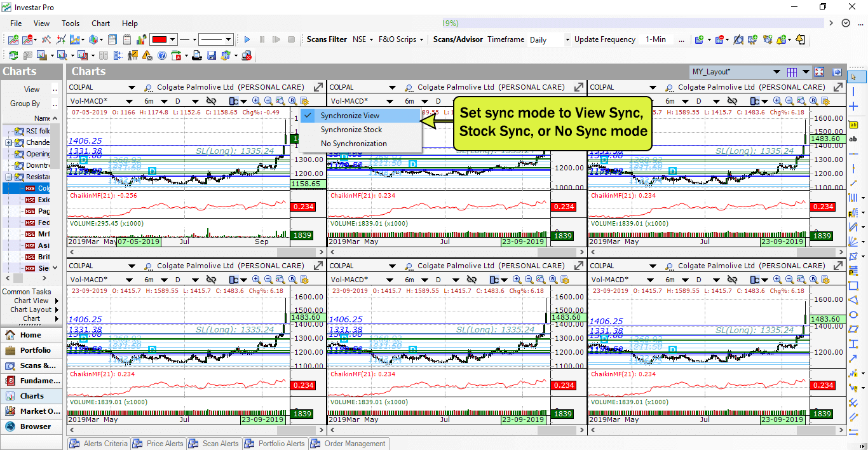This screenshot has width=868, height=450.
Task: Open the Tools menu
Action: 70,23
